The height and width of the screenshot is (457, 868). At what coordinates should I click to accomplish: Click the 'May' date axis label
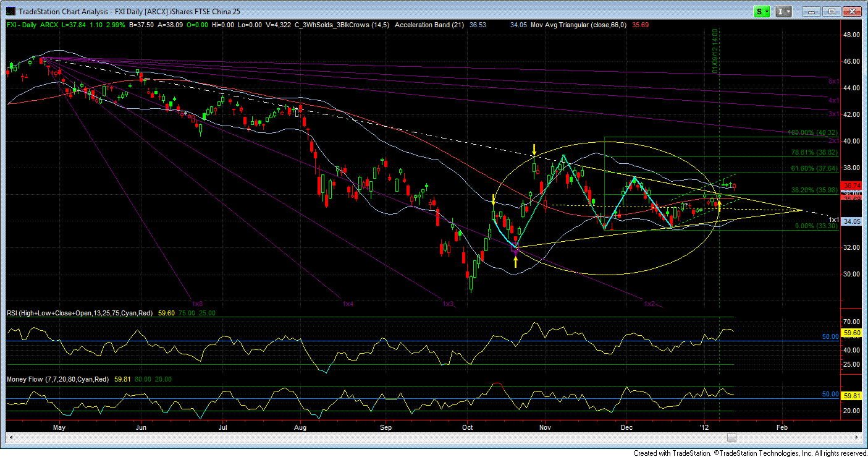tap(59, 427)
